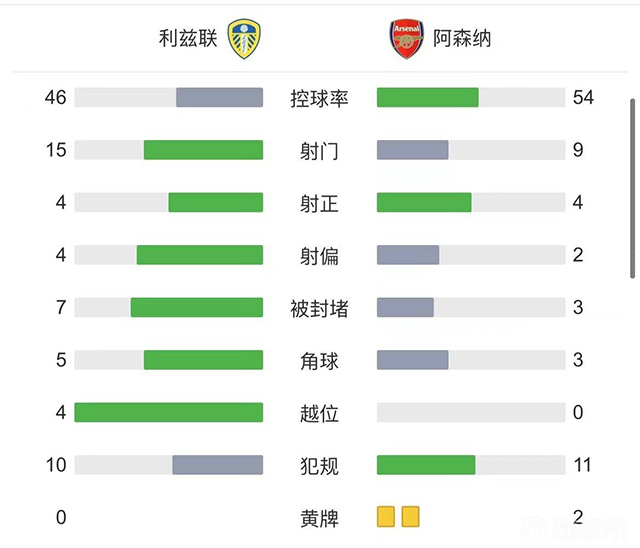This screenshot has height=548, width=640.
Task: Select the 射门 stat label
Action: click(319, 151)
